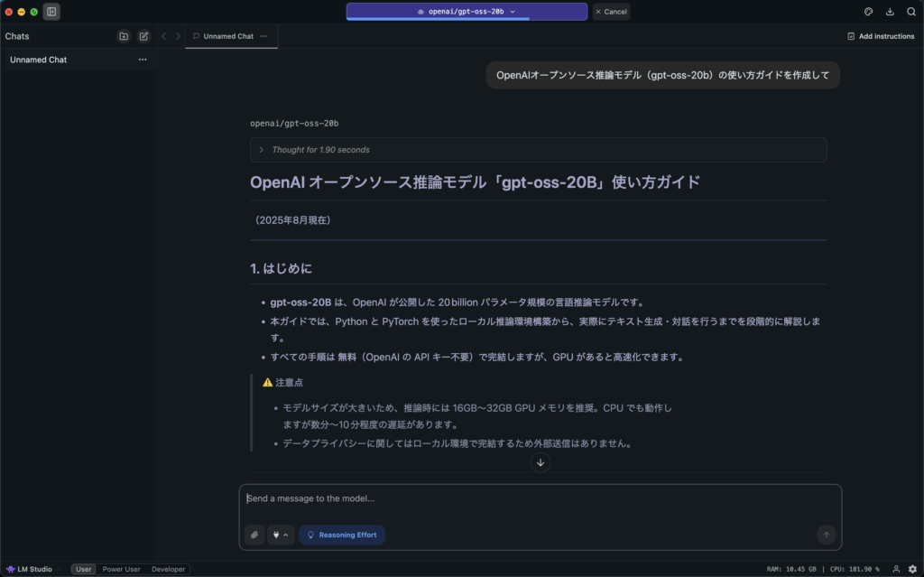Navigate forward with right chevron
Image resolution: width=924 pixels, height=577 pixels.
click(178, 36)
